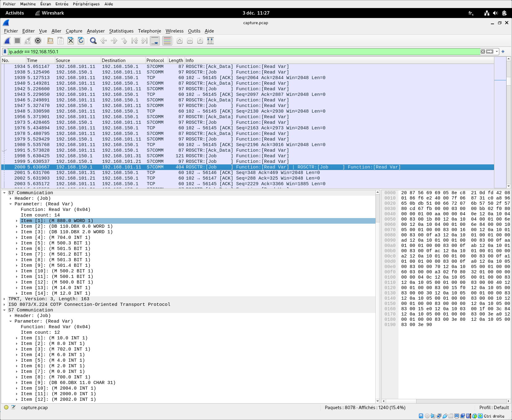Zoom out on packet text icon

coord(190,41)
